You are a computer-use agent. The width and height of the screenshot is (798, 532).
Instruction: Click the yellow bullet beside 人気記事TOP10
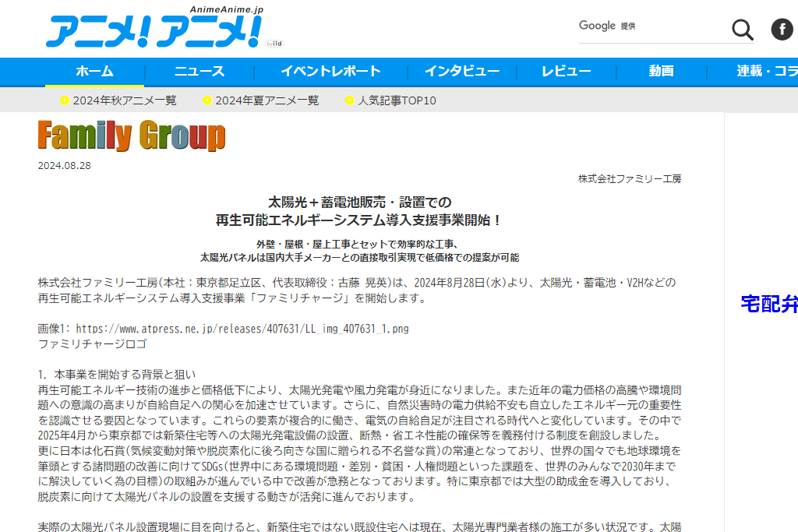(350, 100)
